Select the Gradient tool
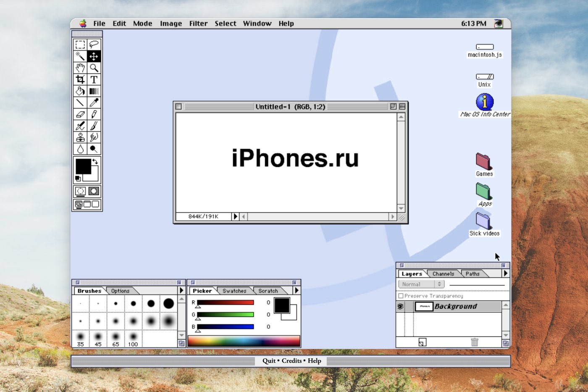588x392 pixels. point(94,91)
